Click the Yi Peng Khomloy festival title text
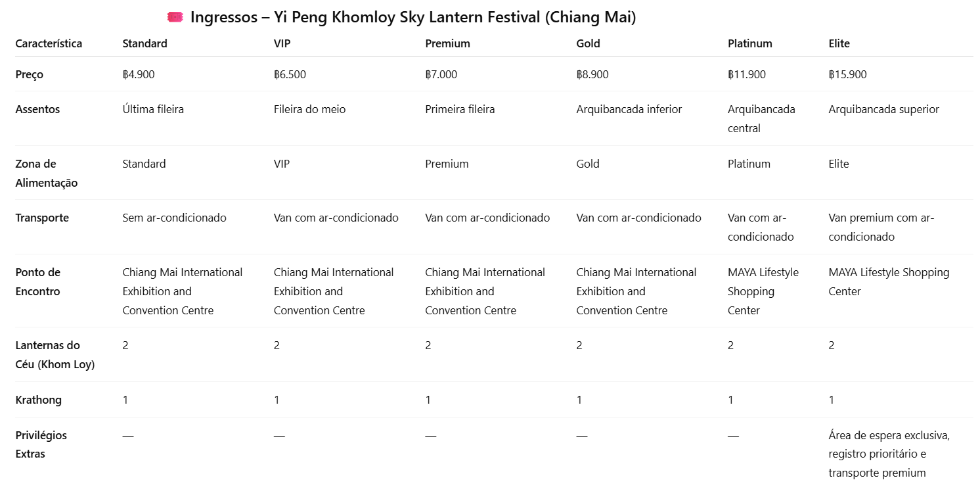This screenshot has width=980, height=501. (x=412, y=18)
